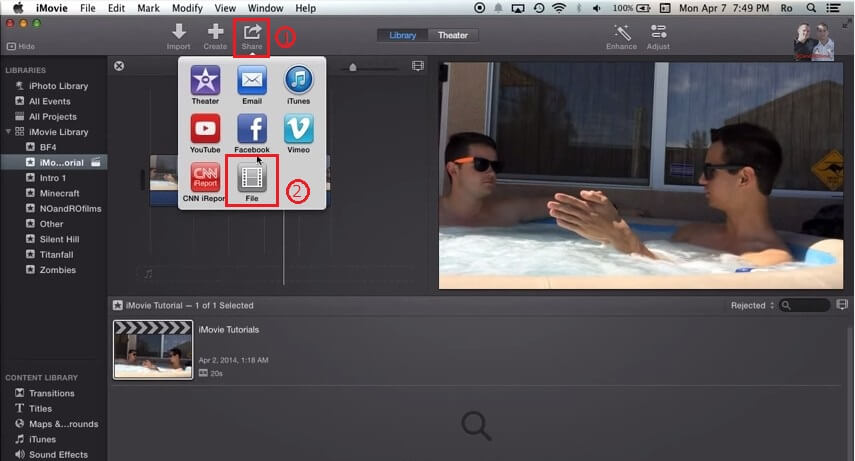Export the movie as a File

tap(251, 182)
